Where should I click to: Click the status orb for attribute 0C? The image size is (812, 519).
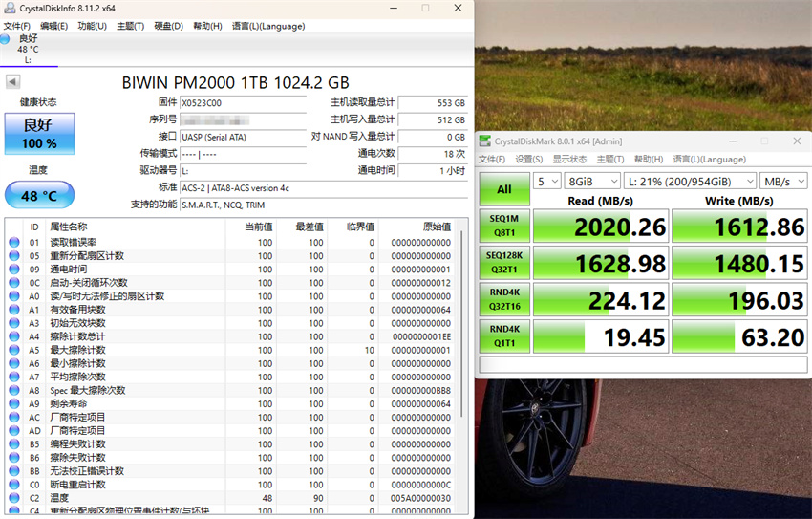pos(14,282)
